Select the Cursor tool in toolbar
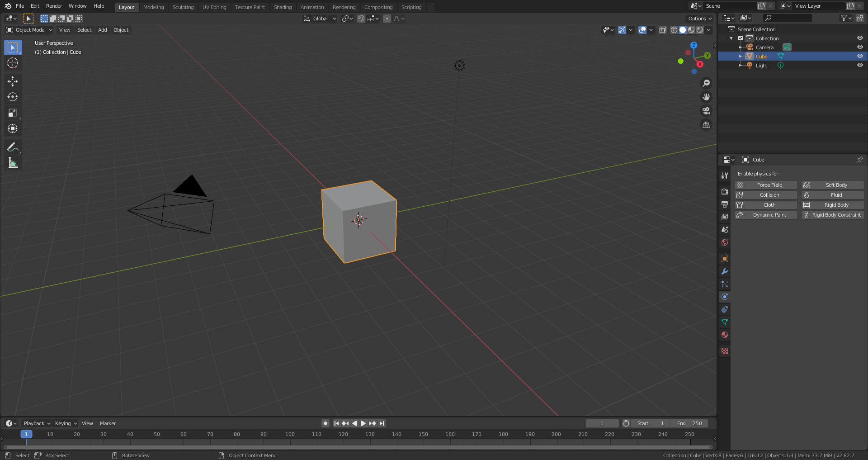 (x=13, y=63)
